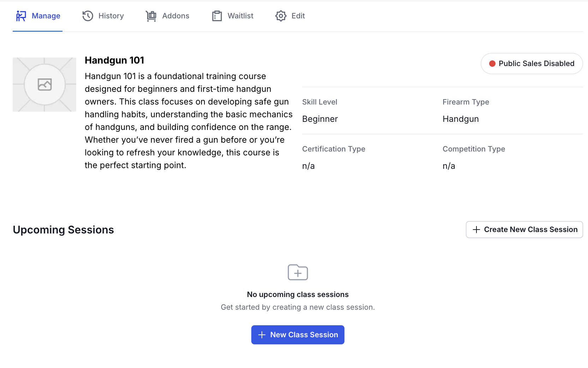Click the Manage tab icon
The width and height of the screenshot is (588, 368).
(21, 16)
